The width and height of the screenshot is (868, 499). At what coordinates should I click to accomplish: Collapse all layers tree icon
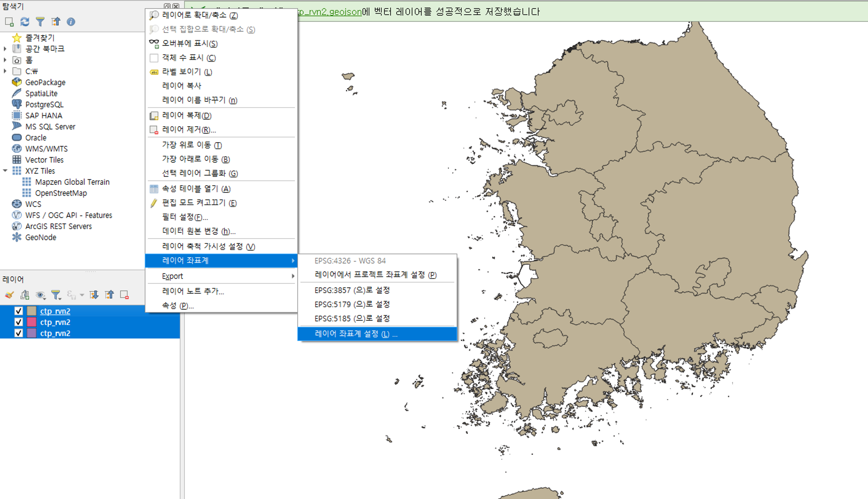[109, 295]
